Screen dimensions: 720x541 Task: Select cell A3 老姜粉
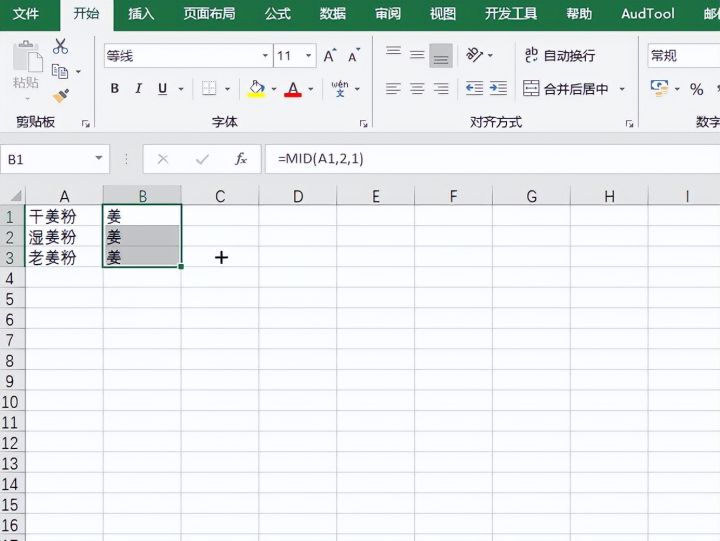pos(64,257)
